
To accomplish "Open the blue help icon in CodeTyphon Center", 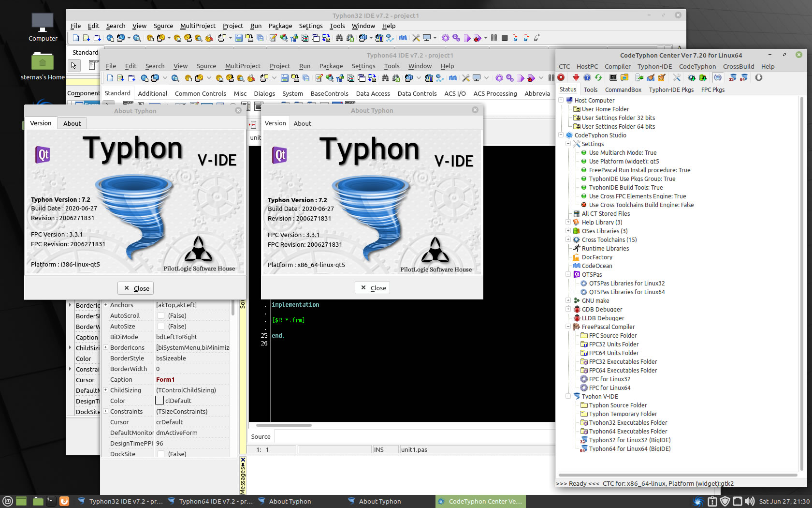I will pos(587,77).
